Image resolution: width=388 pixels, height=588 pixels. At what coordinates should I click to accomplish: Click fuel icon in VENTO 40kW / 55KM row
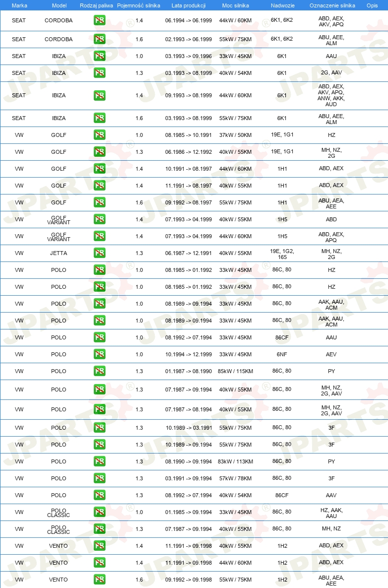[99, 546]
